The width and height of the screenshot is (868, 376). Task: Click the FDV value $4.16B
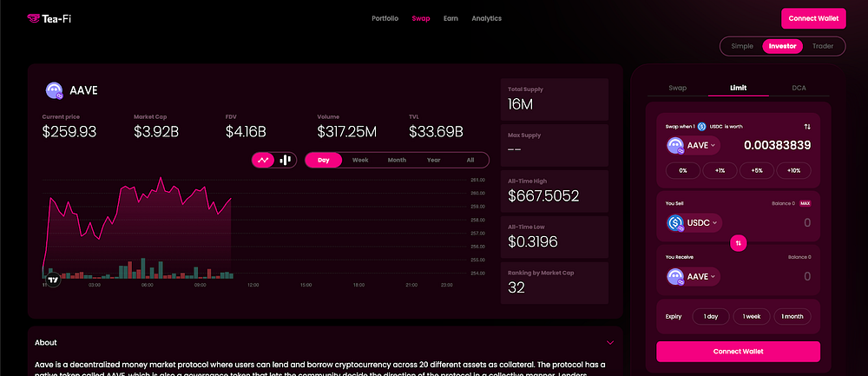click(x=246, y=132)
